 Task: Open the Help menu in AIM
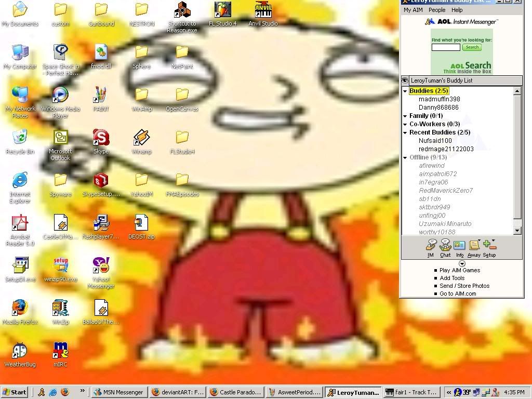(457, 10)
